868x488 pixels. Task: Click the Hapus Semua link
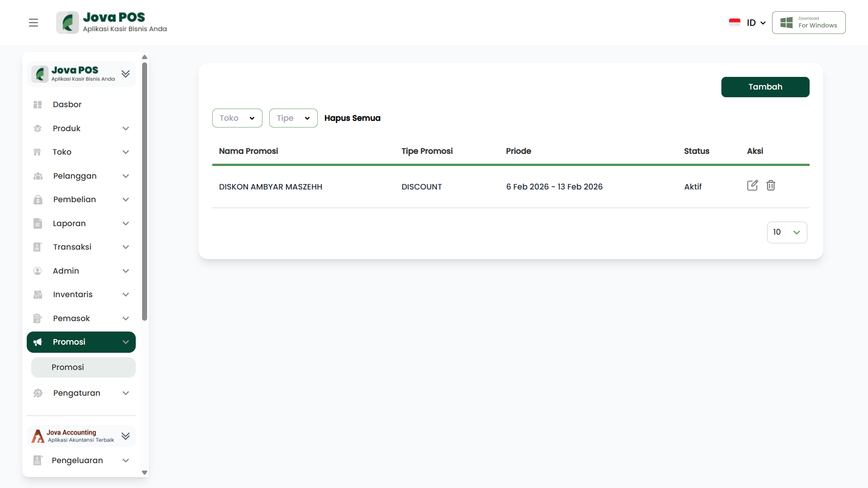(352, 118)
